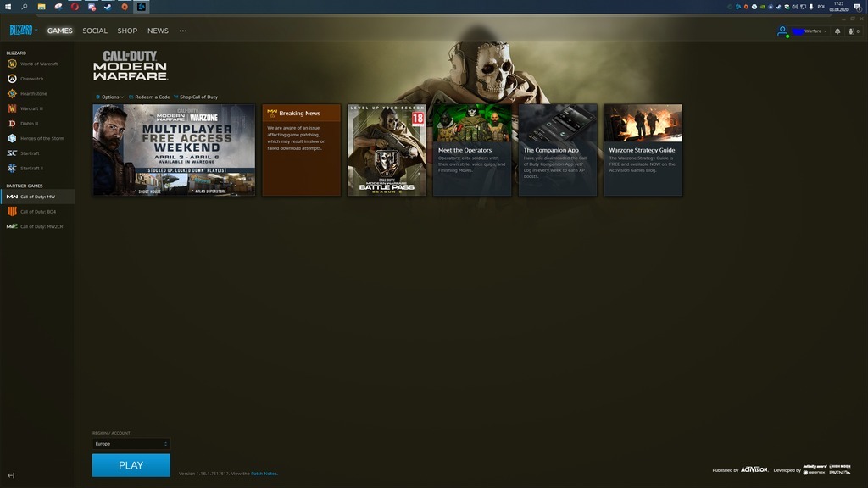Open the Opera browser taskbar icon
The height and width of the screenshot is (488, 868).
pyautogui.click(x=75, y=7)
